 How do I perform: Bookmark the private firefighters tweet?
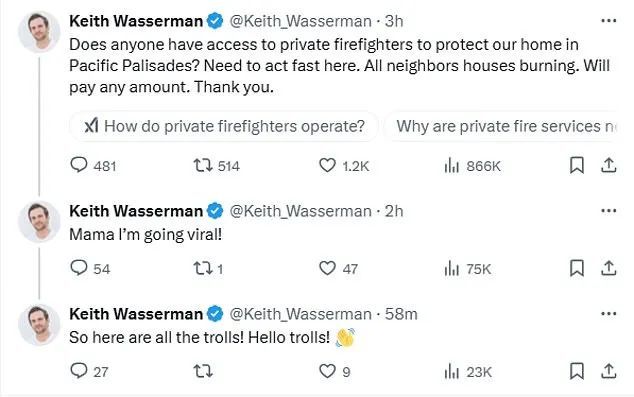pos(577,166)
